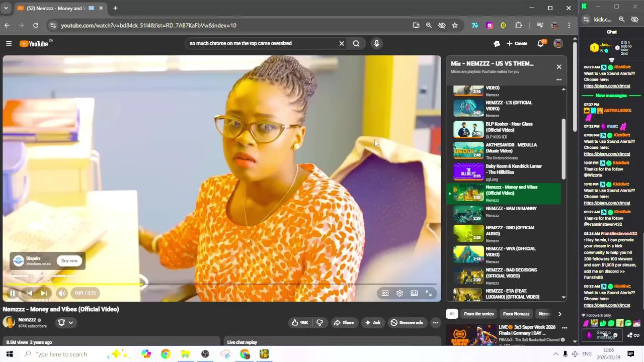The image size is (644, 362).
Task: Mute the video volume speaker icon
Action: (x=62, y=293)
